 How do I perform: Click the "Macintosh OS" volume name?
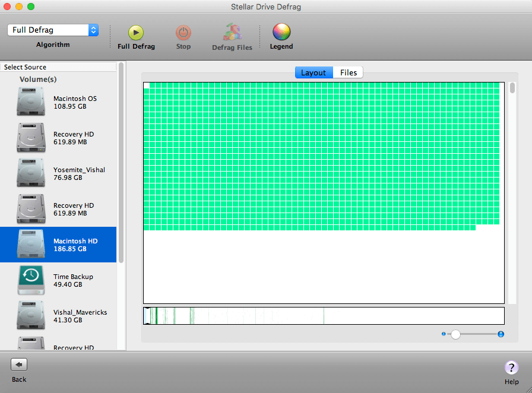pyautogui.click(x=75, y=99)
